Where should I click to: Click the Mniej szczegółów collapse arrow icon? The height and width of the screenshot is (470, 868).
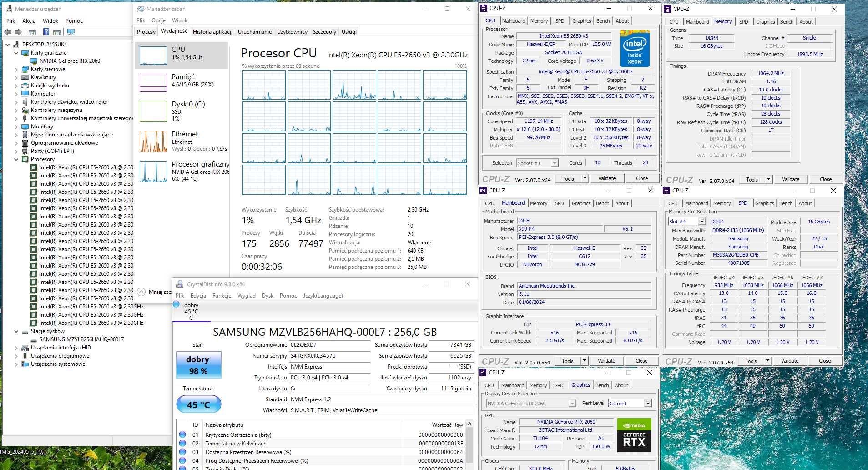point(141,292)
